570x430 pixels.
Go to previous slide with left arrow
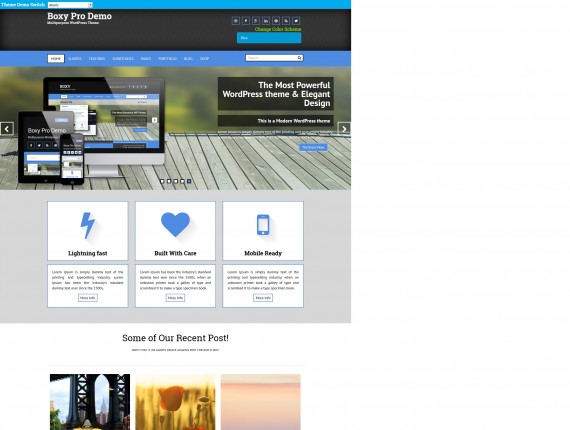pos(7,129)
